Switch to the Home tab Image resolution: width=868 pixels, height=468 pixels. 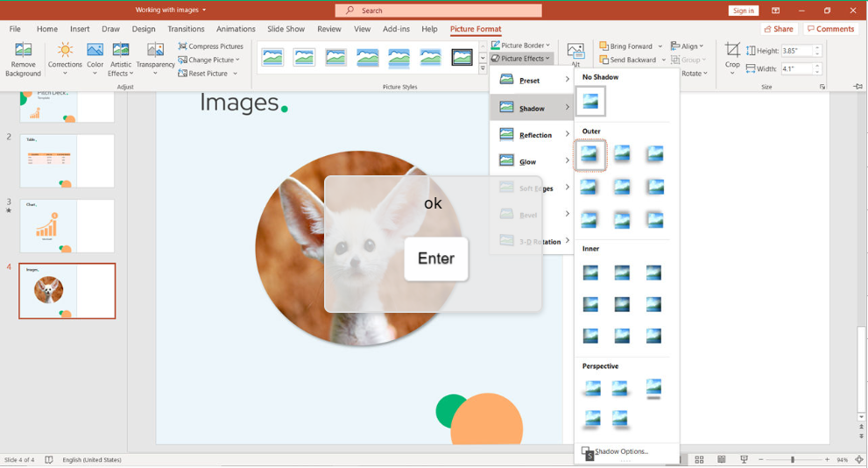click(47, 29)
